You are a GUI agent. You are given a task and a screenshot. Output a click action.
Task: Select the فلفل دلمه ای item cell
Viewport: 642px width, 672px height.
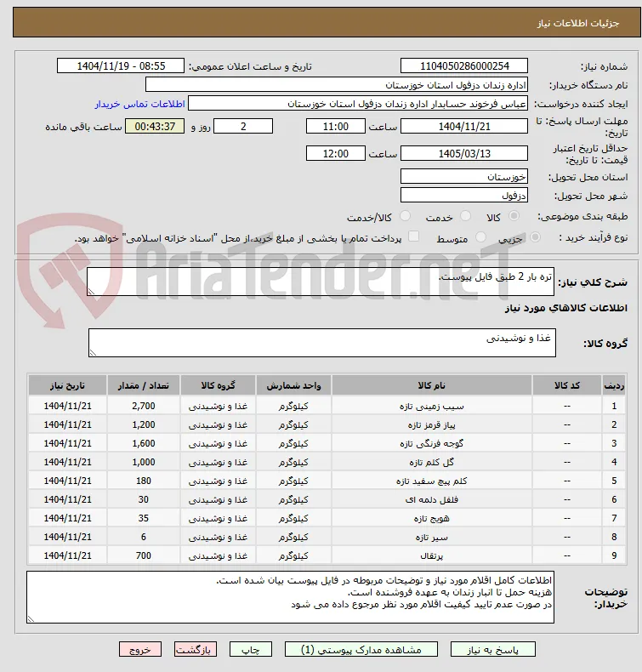[432, 499]
